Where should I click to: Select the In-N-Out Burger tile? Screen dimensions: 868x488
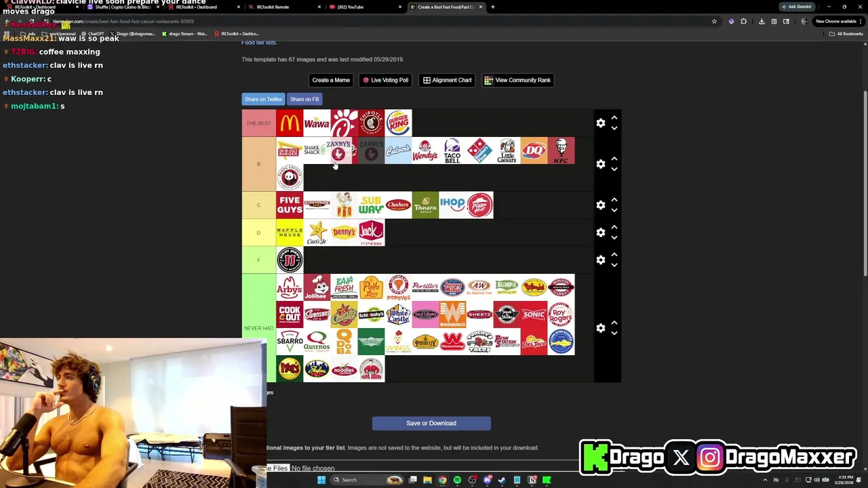coord(290,150)
